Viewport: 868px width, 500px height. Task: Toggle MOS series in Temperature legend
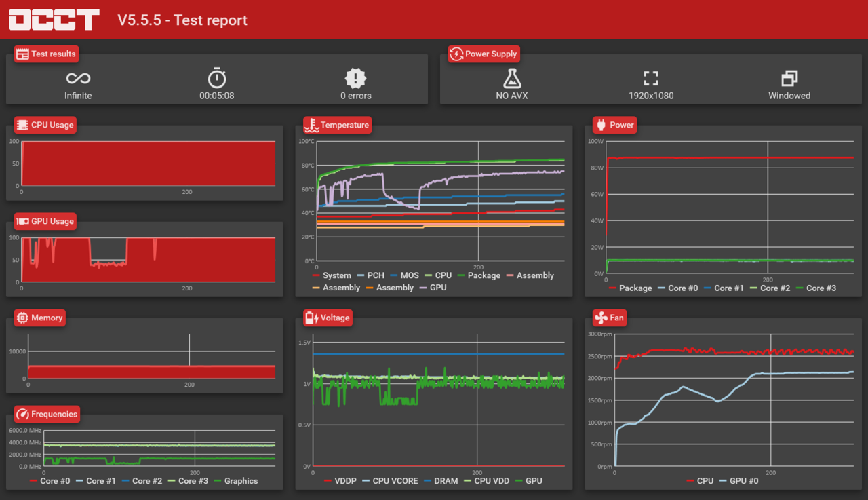[x=404, y=275]
